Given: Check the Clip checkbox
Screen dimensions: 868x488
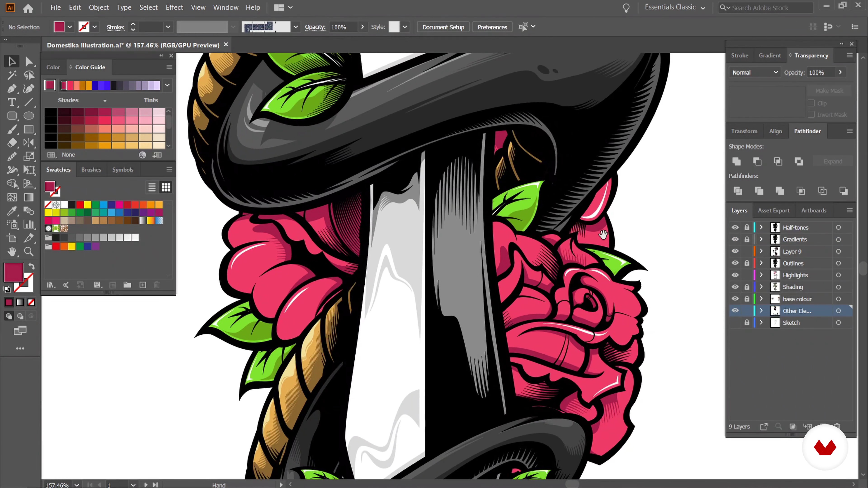Looking at the screenshot, I should (811, 103).
